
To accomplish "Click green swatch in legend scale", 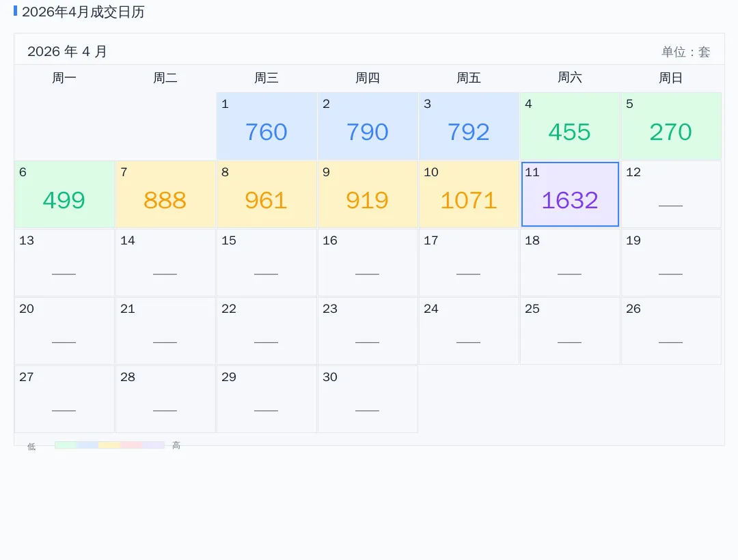I will (66, 445).
